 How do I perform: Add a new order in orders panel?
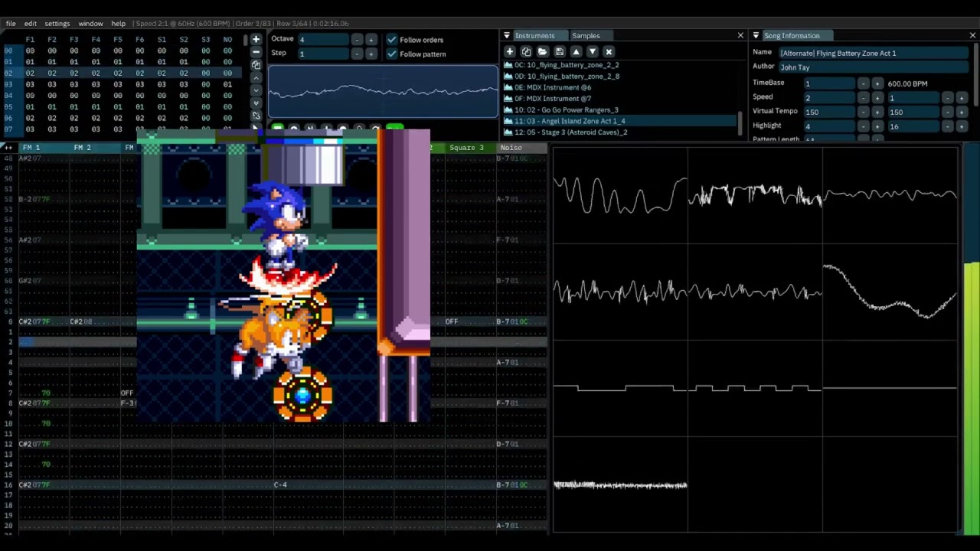pos(256,39)
